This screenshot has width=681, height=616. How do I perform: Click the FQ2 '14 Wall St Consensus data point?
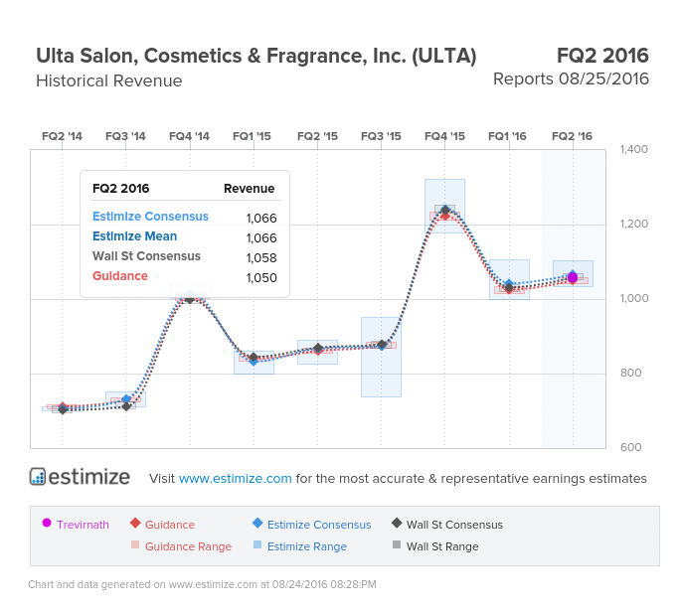[63, 409]
